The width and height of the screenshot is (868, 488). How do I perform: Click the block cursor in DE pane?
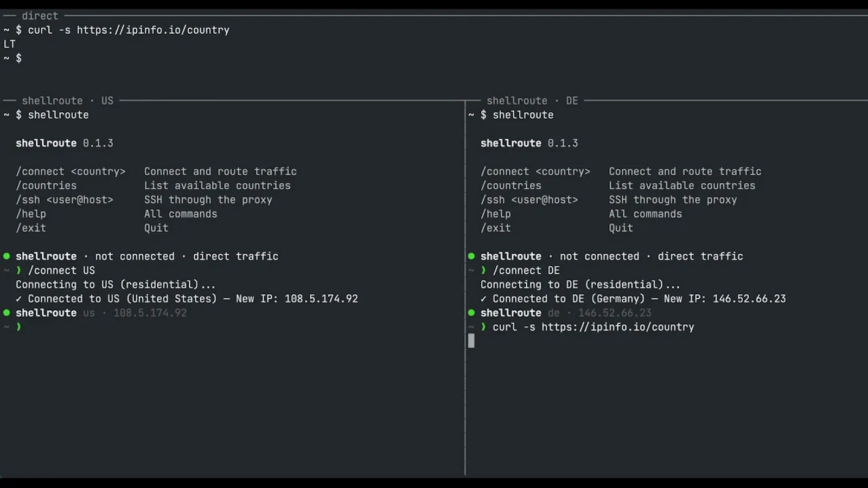[471, 341]
